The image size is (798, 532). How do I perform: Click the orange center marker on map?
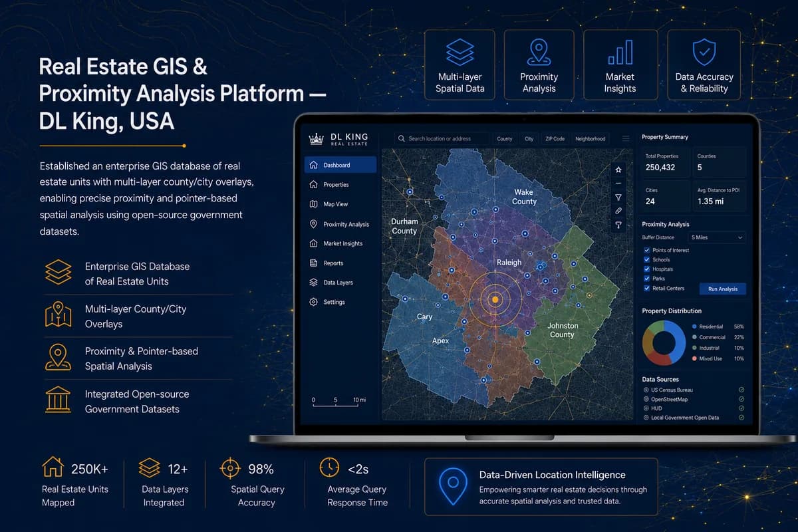(495, 301)
